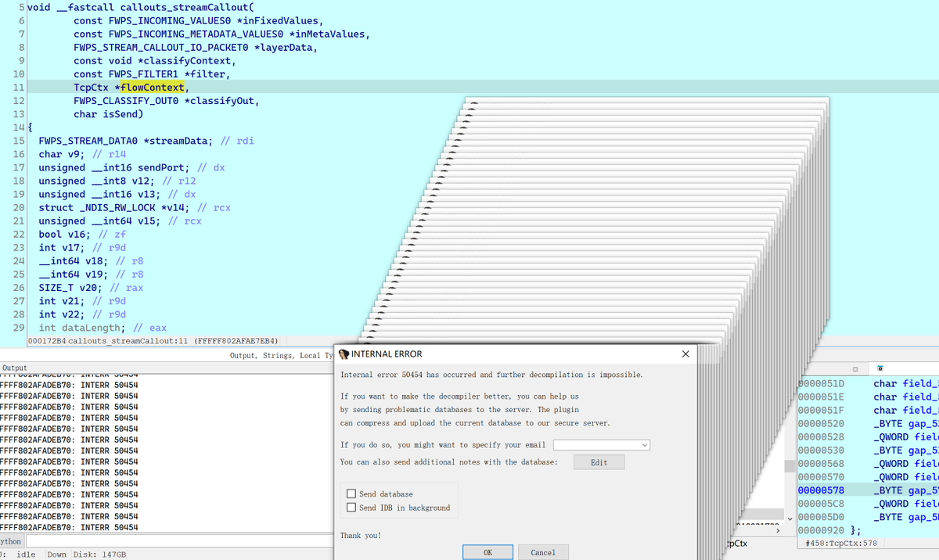Open the Output, Strings, Local Types tab
This screenshot has width=939, height=560.
tap(282, 355)
